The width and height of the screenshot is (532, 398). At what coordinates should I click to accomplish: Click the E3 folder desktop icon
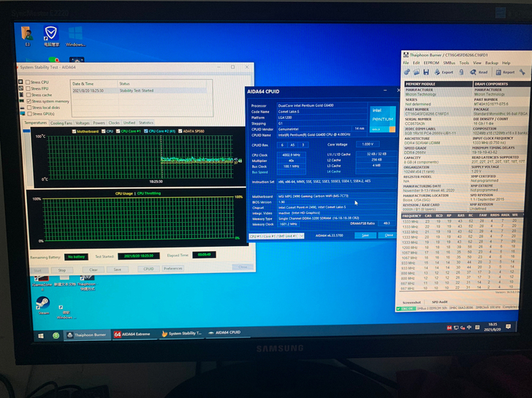(x=27, y=37)
